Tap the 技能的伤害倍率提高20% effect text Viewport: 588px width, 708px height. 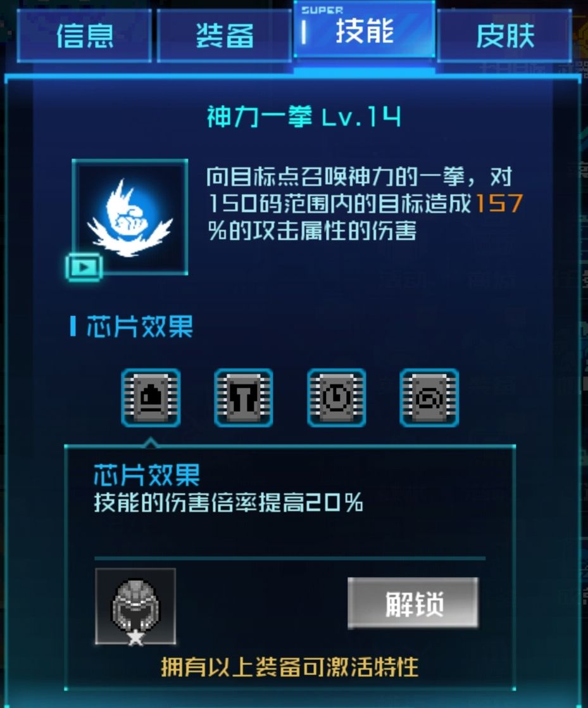click(x=228, y=502)
